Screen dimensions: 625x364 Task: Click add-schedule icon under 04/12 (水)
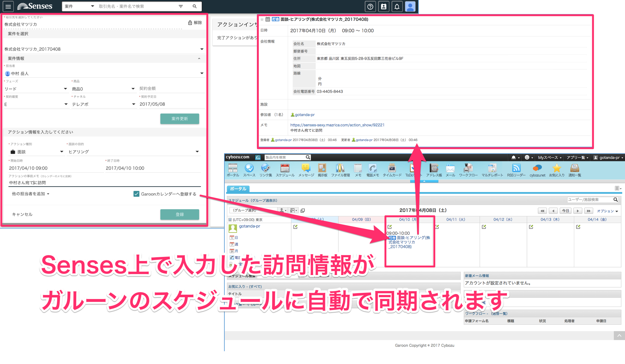pyautogui.click(x=484, y=227)
